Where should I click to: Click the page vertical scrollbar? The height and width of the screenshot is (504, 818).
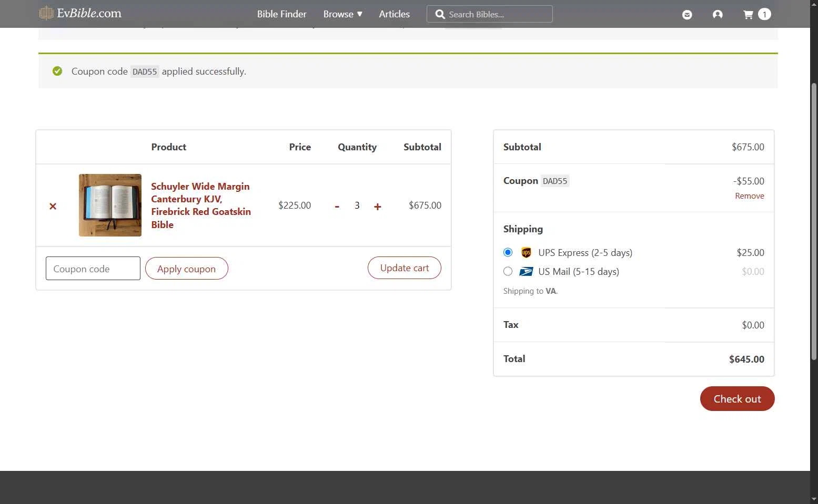point(814,221)
